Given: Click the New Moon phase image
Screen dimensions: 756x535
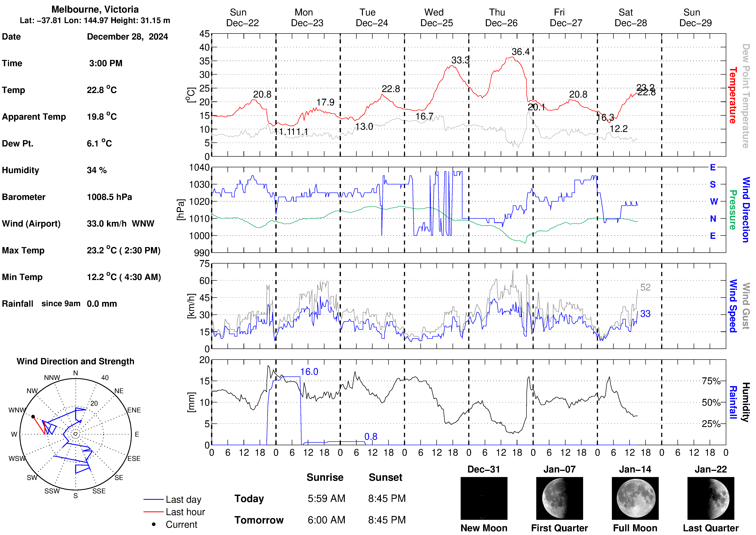Looking at the screenshot, I should pos(484,498).
